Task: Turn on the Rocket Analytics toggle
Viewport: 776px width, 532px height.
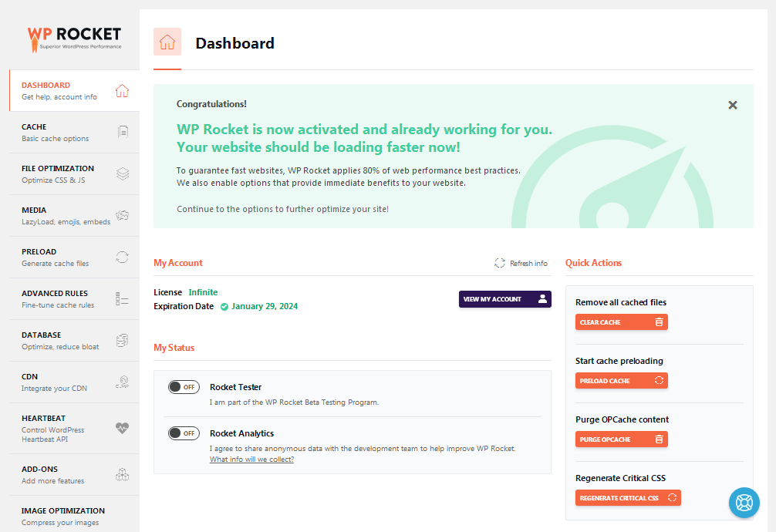Action: [184, 433]
